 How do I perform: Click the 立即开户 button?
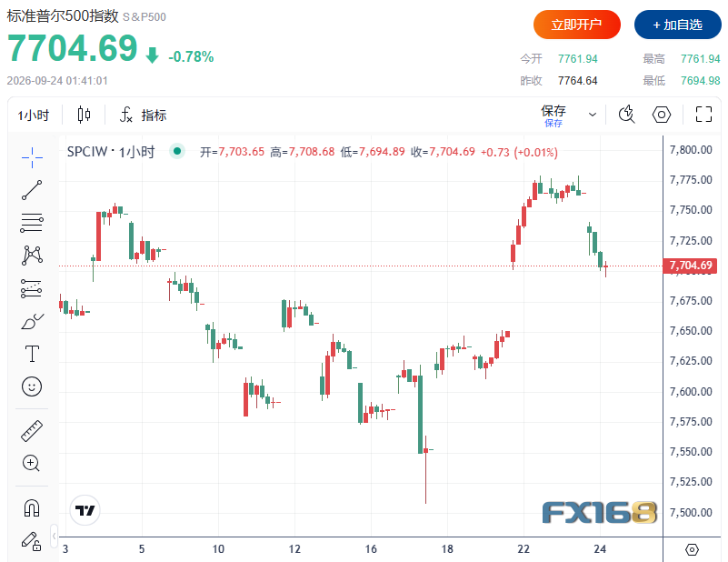(576, 25)
